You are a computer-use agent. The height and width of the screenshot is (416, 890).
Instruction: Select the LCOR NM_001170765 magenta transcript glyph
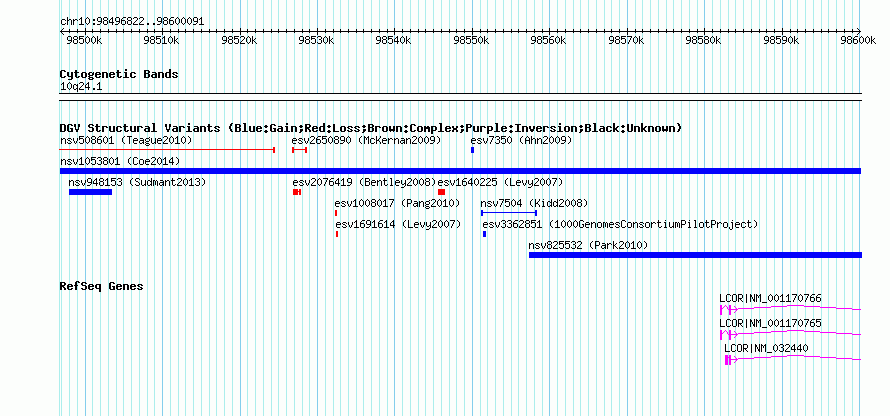790,334
